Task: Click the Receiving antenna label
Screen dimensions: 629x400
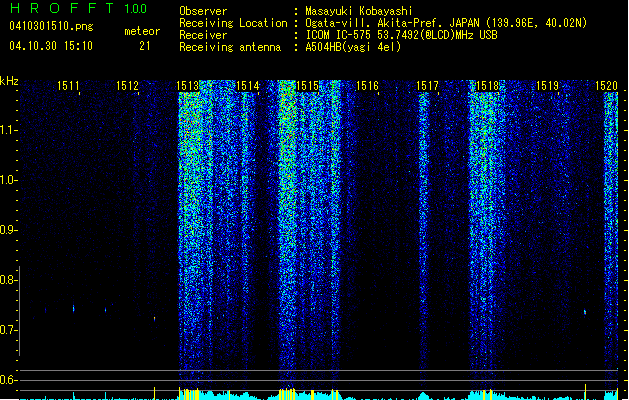Action: (230, 47)
